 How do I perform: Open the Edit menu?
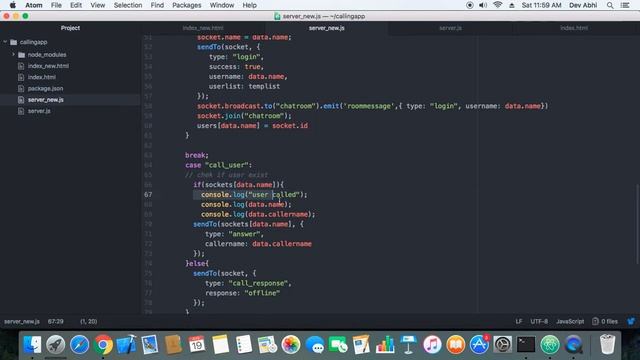click(x=76, y=5)
